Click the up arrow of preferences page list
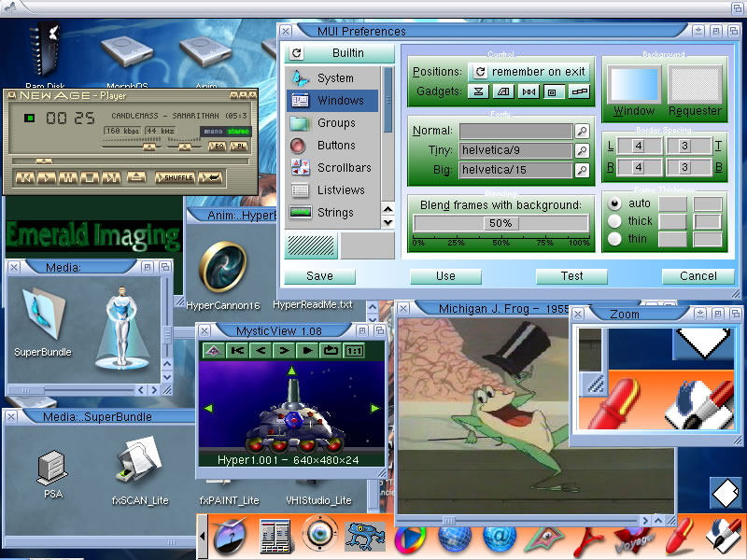 point(388,209)
